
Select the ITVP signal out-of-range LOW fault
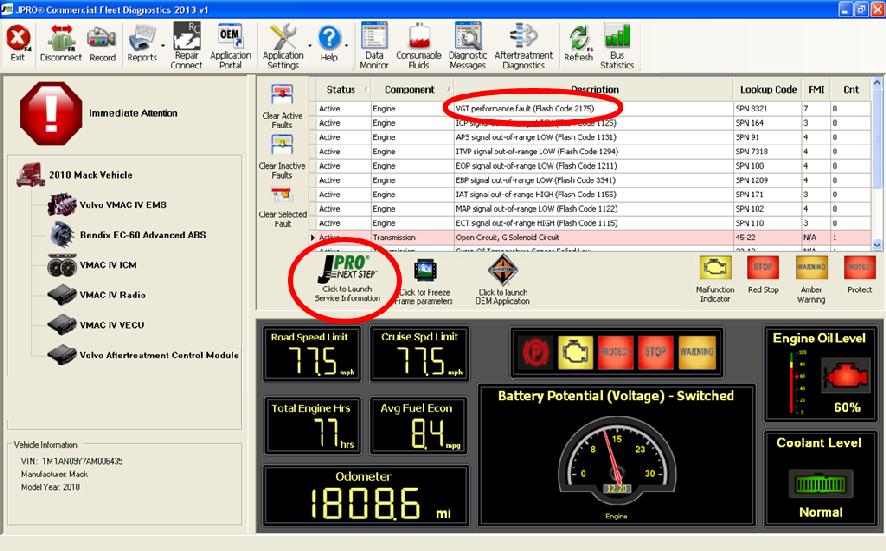[x=590, y=151]
